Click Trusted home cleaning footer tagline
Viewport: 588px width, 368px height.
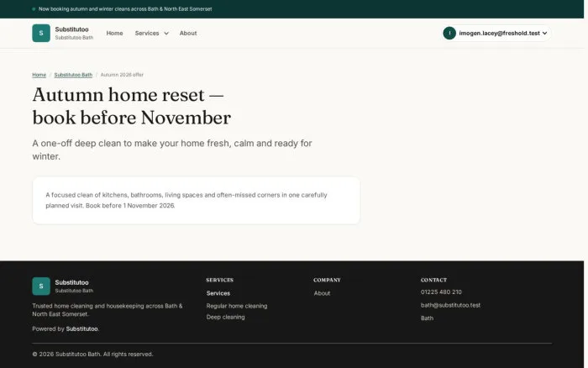pos(108,310)
